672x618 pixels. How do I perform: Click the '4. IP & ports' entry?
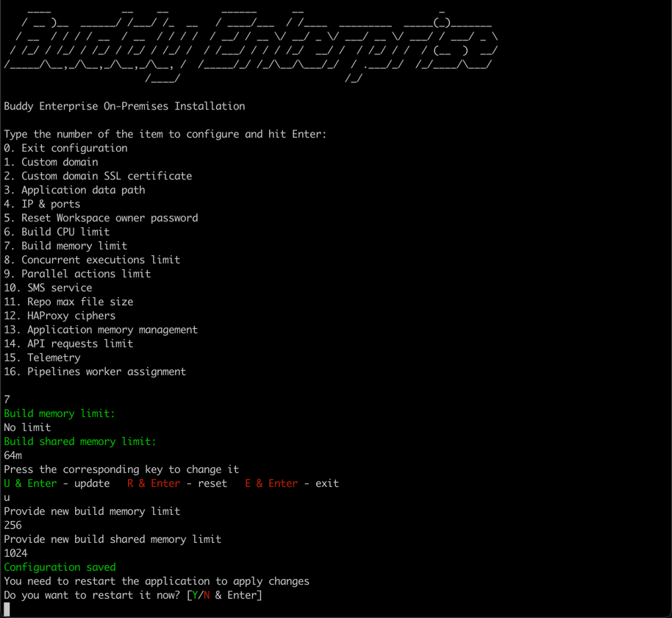click(x=42, y=204)
